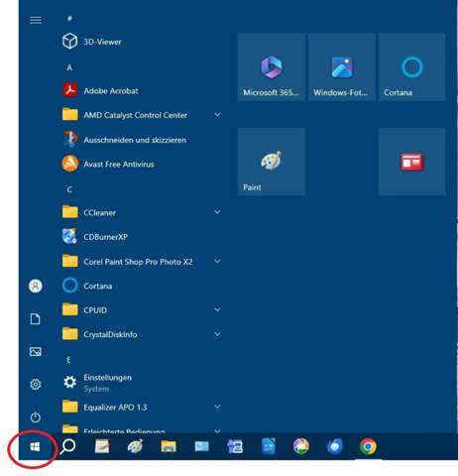Expand the CrystalDiskInfo folder chevron

click(217, 334)
